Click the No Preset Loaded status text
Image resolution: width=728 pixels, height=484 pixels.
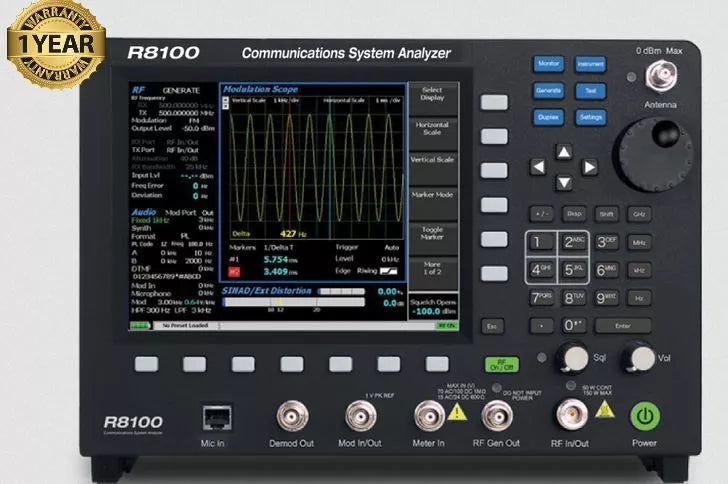[185, 326]
